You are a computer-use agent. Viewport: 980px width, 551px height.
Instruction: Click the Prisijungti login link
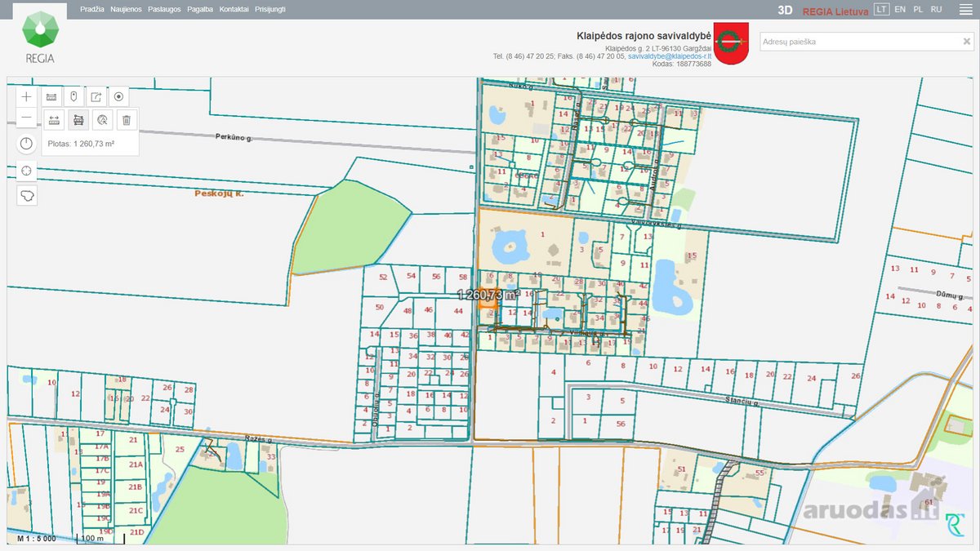(x=270, y=9)
